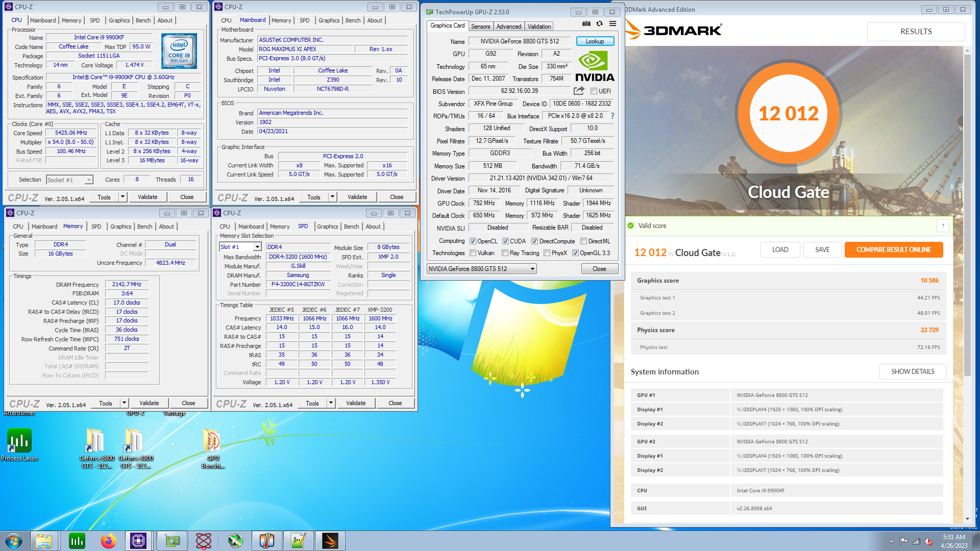Switch to Sensors tab in GPU-Z
This screenshot has width=980, height=551.
[x=480, y=27]
